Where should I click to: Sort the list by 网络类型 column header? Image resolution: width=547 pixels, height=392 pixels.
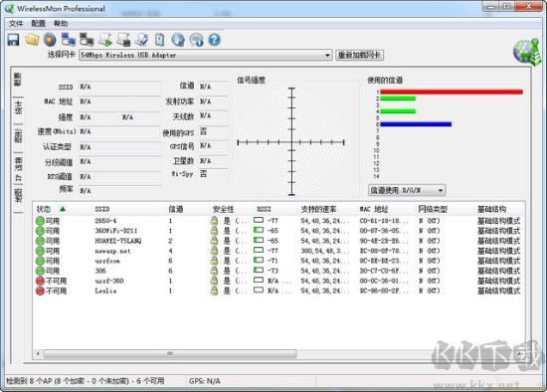(433, 209)
